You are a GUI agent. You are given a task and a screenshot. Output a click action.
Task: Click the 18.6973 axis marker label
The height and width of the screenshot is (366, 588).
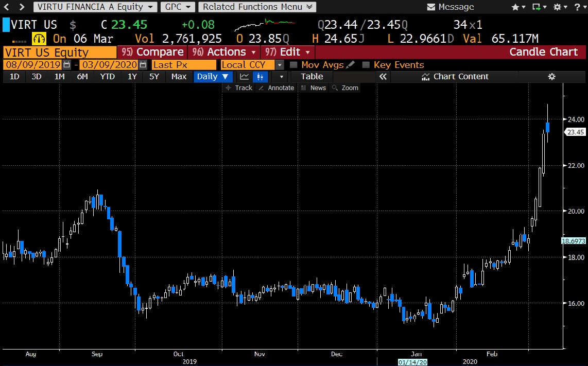[574, 241]
